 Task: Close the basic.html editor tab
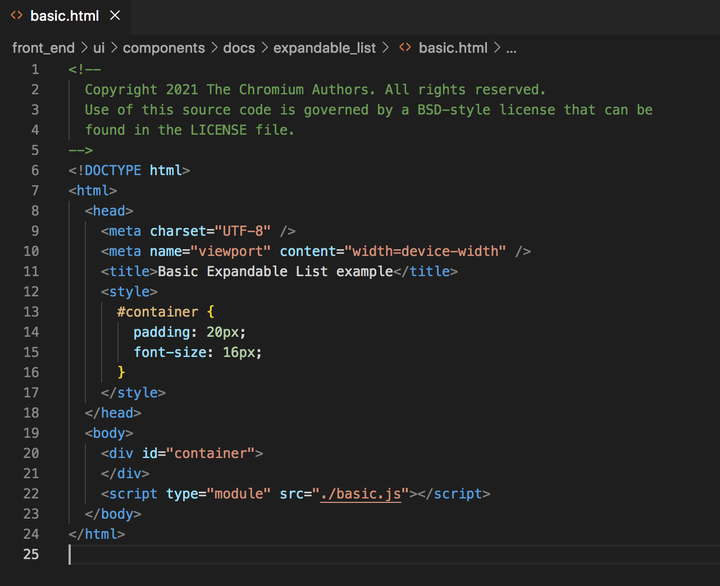[115, 16]
